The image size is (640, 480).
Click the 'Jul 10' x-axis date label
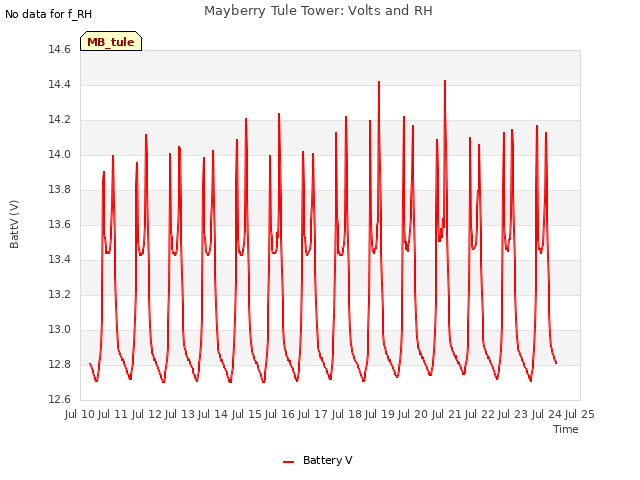click(x=80, y=414)
